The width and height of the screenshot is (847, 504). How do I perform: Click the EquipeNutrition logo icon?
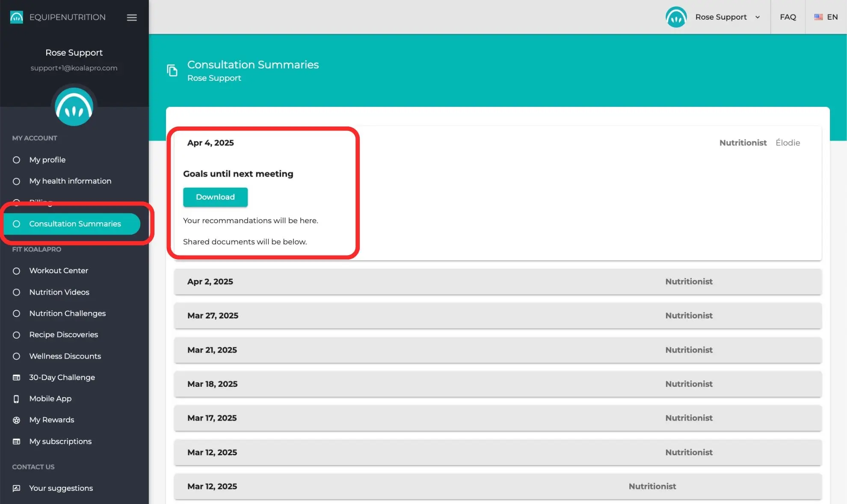[x=16, y=17]
